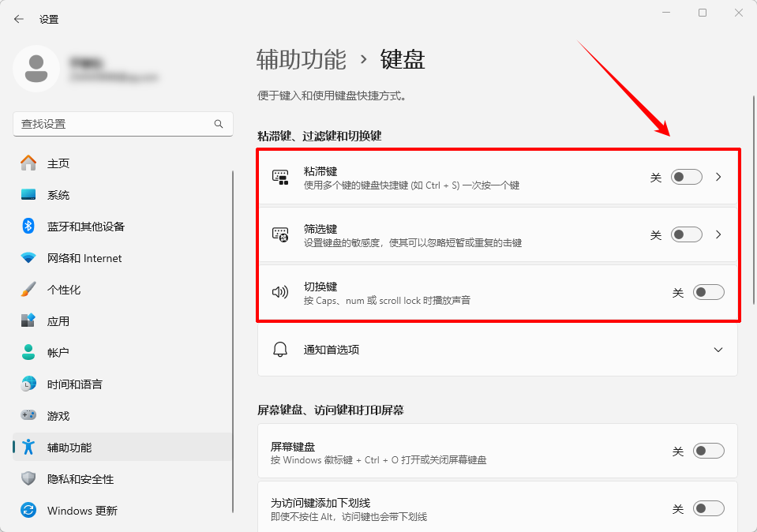Switch on the 屏幕键盘 toggle
The height and width of the screenshot is (532, 757).
[708, 451]
